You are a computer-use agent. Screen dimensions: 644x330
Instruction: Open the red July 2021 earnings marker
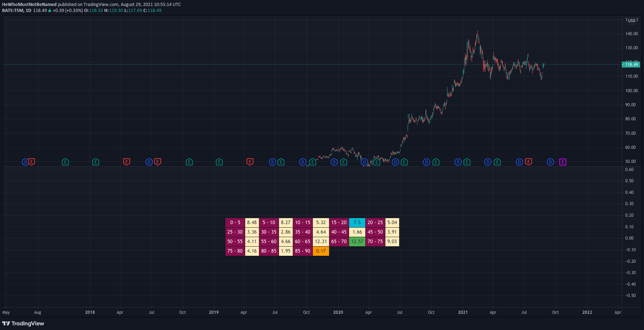pyautogui.click(x=528, y=162)
